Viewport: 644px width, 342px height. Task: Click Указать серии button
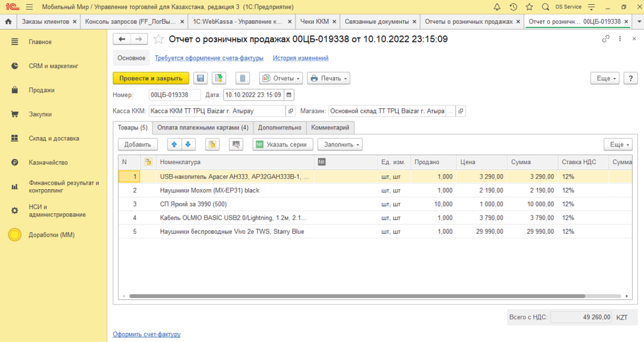point(282,145)
